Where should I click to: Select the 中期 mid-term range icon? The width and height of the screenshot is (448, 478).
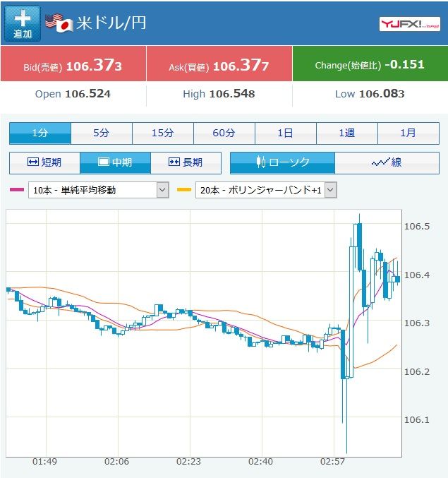(104, 162)
